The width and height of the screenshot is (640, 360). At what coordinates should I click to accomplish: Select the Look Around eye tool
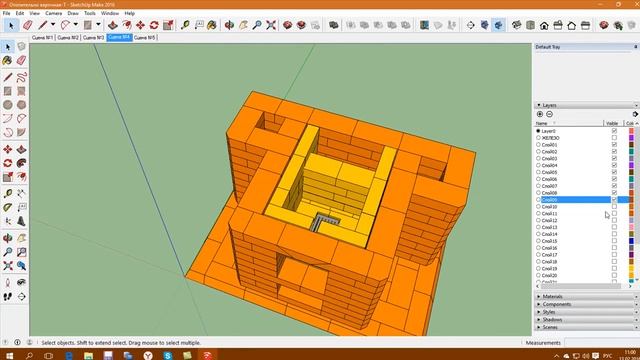(22, 282)
